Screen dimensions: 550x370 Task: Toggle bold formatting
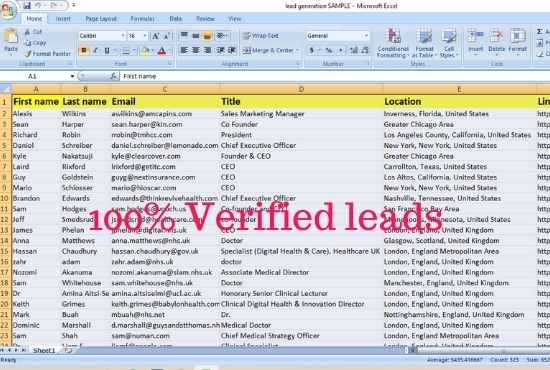(83, 51)
